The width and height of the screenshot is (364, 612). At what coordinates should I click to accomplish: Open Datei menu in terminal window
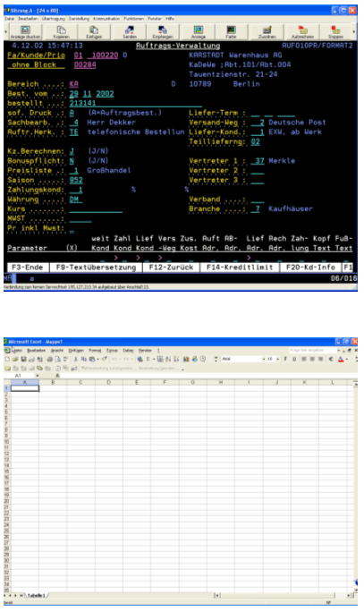coord(9,19)
